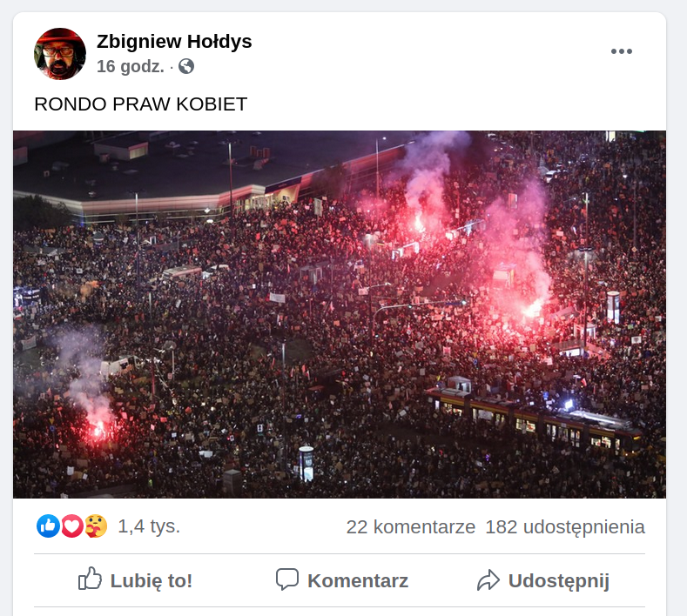Click the globe public-audience icon
Viewport: 687px width, 616px height.
(186, 66)
